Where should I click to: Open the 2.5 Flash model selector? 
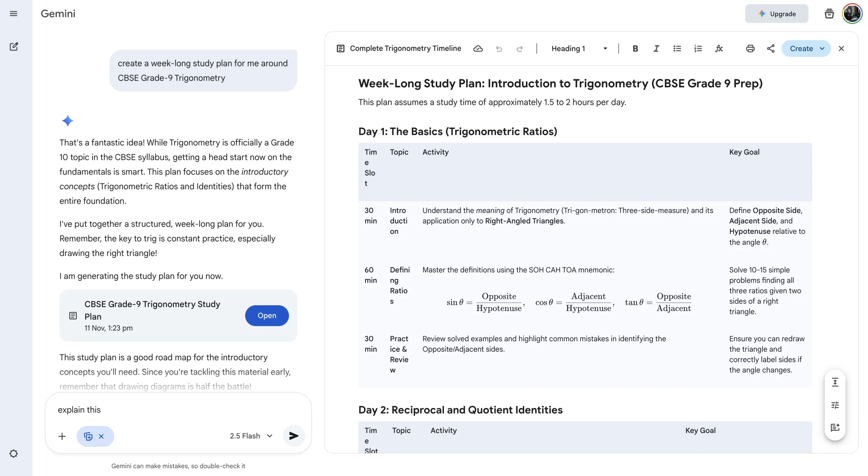pyautogui.click(x=251, y=436)
